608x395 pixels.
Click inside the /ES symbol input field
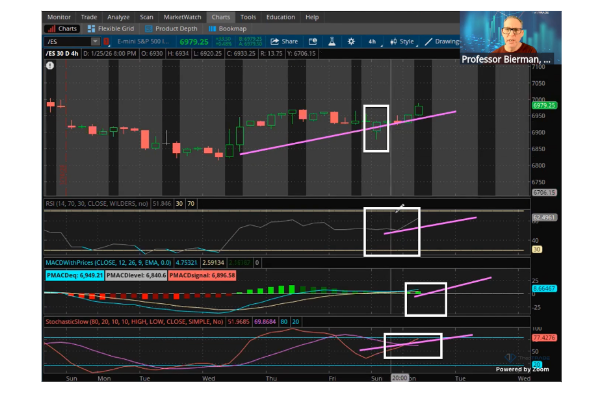point(68,41)
